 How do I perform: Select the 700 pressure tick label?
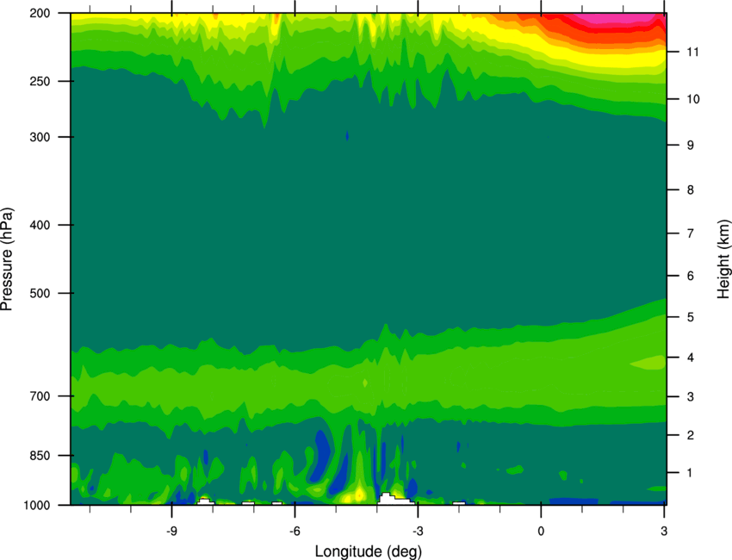coord(40,396)
